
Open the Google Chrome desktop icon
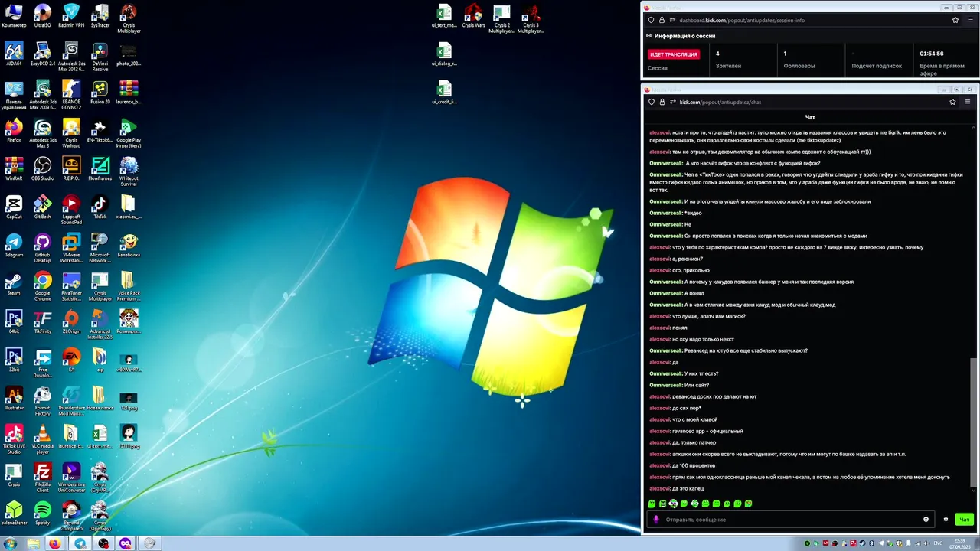click(43, 287)
